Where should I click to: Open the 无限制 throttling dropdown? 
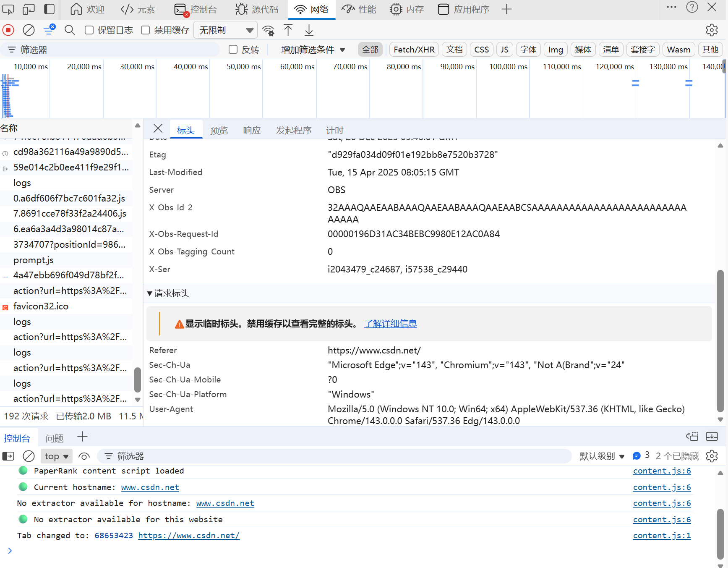225,30
